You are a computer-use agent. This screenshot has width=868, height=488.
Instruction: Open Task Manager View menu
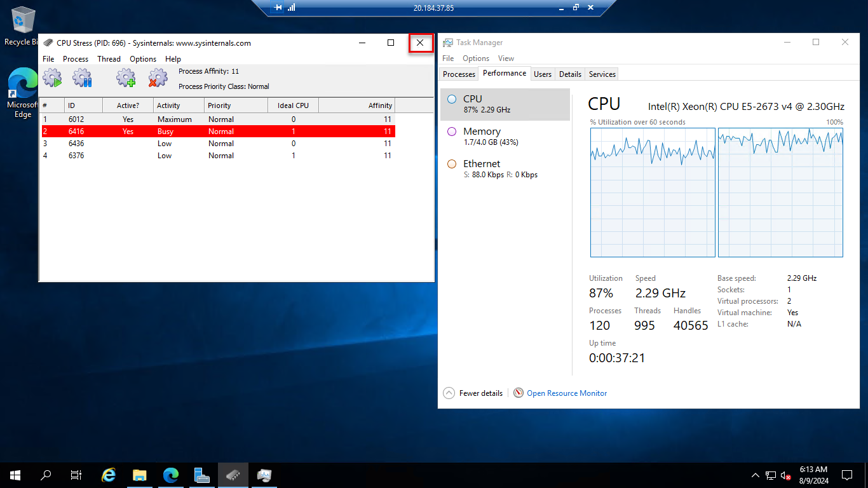coord(506,58)
